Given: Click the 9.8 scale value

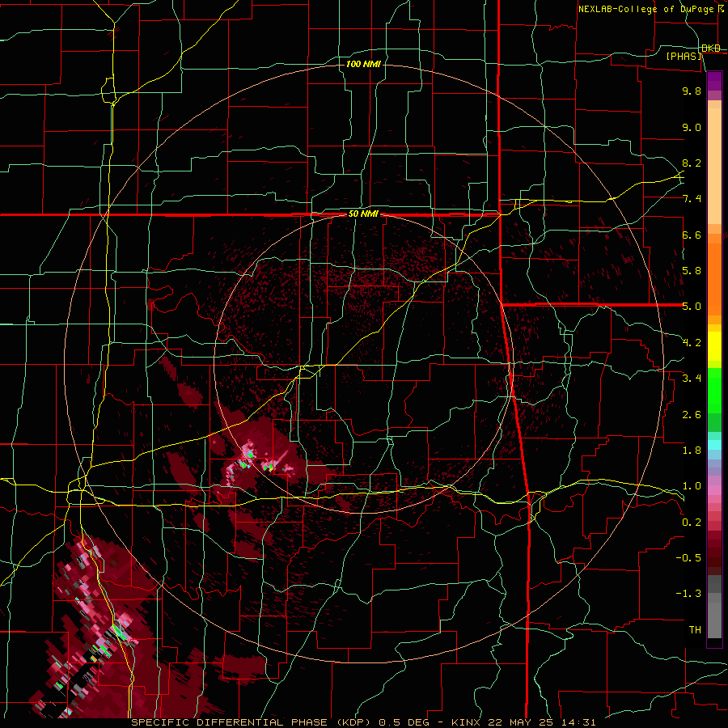Looking at the screenshot, I should pos(692,91).
